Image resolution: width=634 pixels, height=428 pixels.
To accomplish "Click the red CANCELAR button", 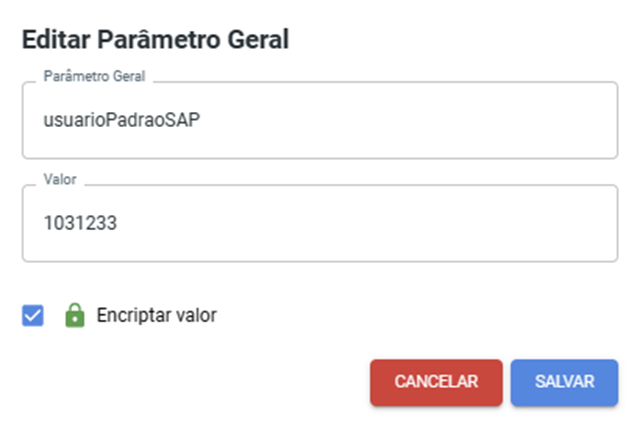I will (436, 382).
